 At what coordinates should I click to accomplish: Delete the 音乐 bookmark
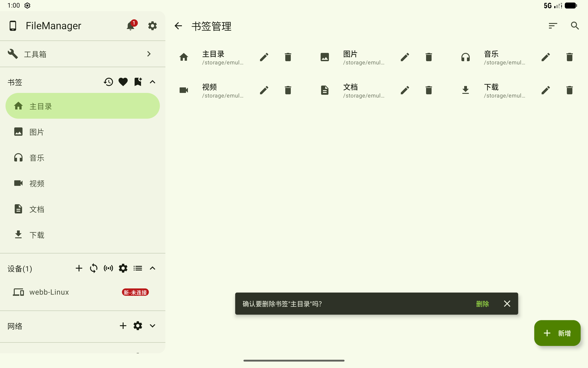[x=569, y=57]
